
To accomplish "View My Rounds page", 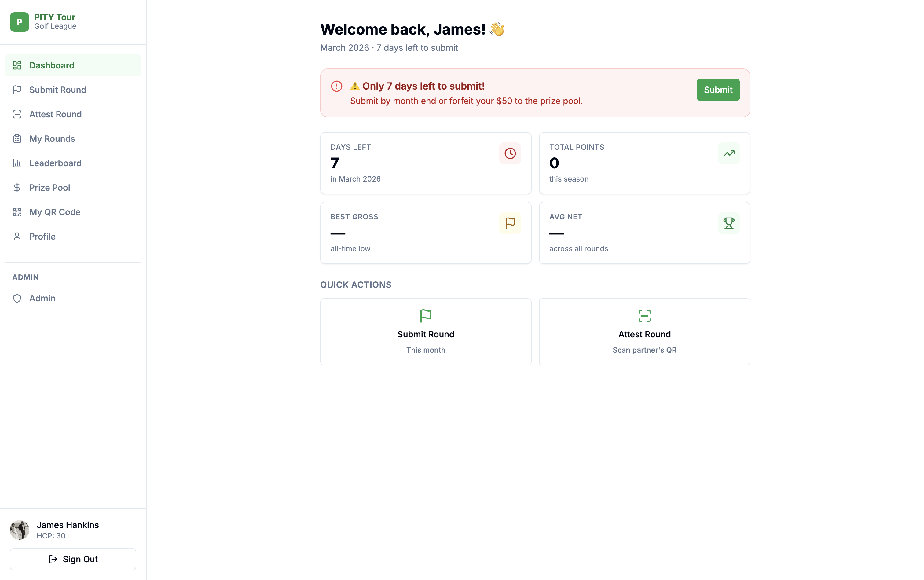I will click(52, 139).
